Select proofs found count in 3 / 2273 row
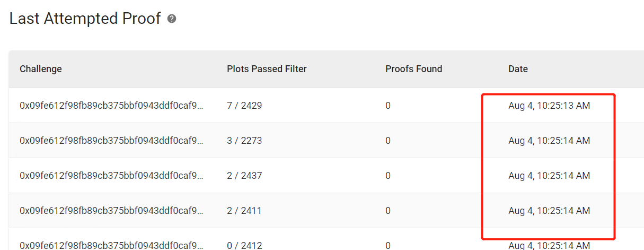 pyautogui.click(x=388, y=141)
